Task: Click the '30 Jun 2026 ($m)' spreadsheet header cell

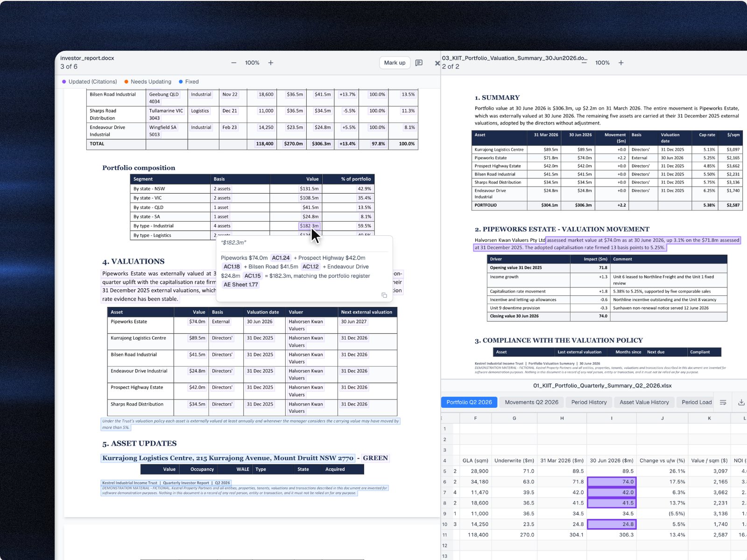Action: 612,461
